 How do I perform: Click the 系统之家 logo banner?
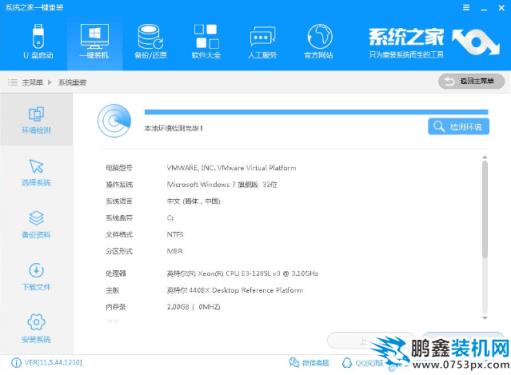coord(433,42)
